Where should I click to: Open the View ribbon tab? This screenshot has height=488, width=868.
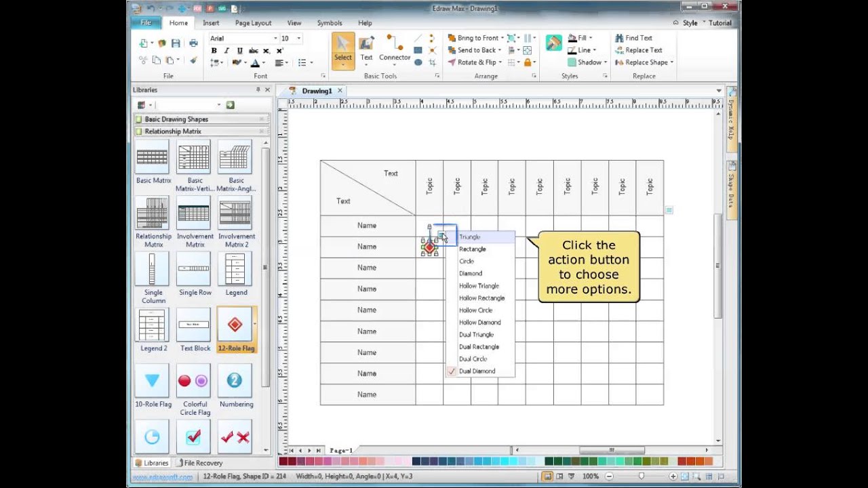[x=294, y=23]
